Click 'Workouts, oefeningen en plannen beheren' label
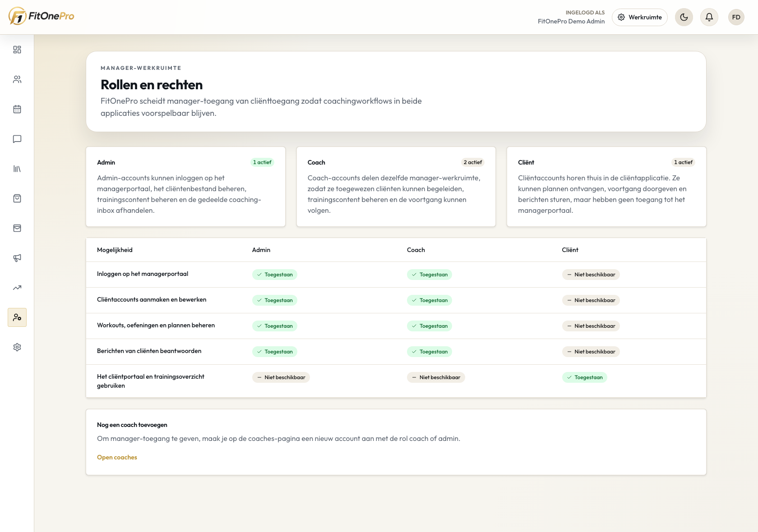The height and width of the screenshot is (532, 758). pyautogui.click(x=156, y=325)
